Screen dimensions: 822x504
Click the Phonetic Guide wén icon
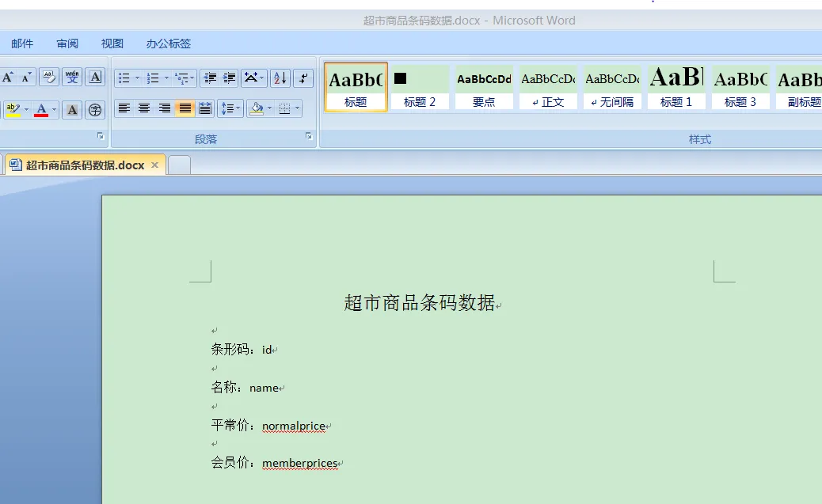(72, 78)
